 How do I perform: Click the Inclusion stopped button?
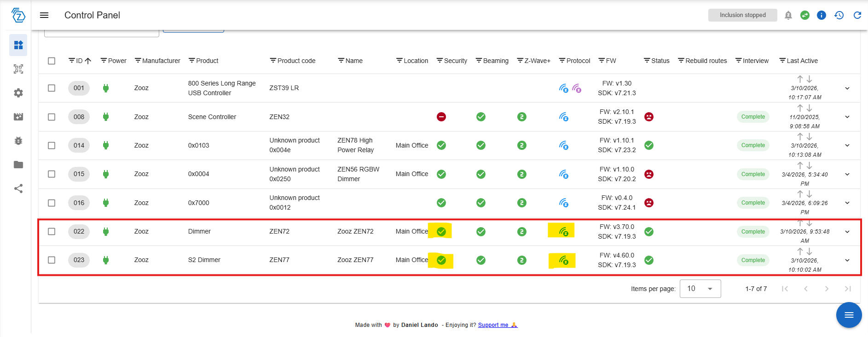[742, 15]
